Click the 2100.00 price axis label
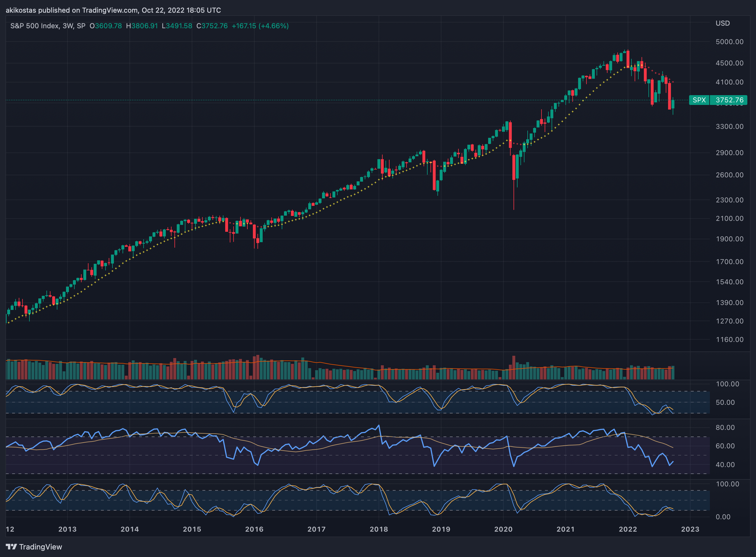The width and height of the screenshot is (756, 557). click(729, 219)
